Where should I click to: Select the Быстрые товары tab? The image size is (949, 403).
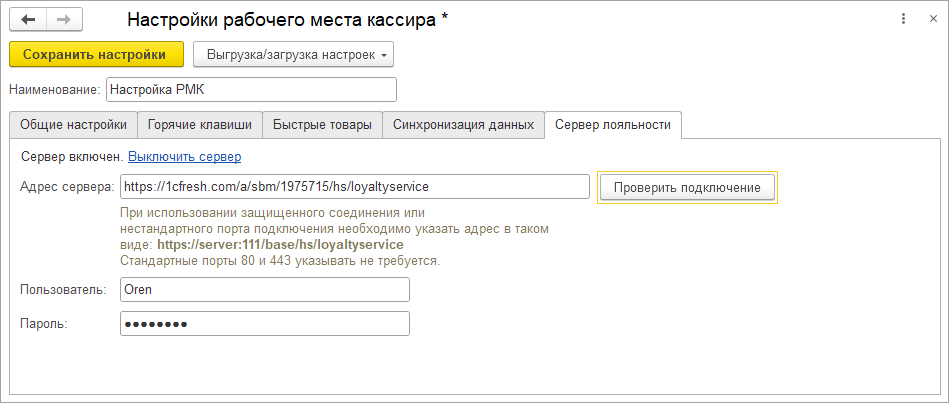pyautogui.click(x=323, y=125)
